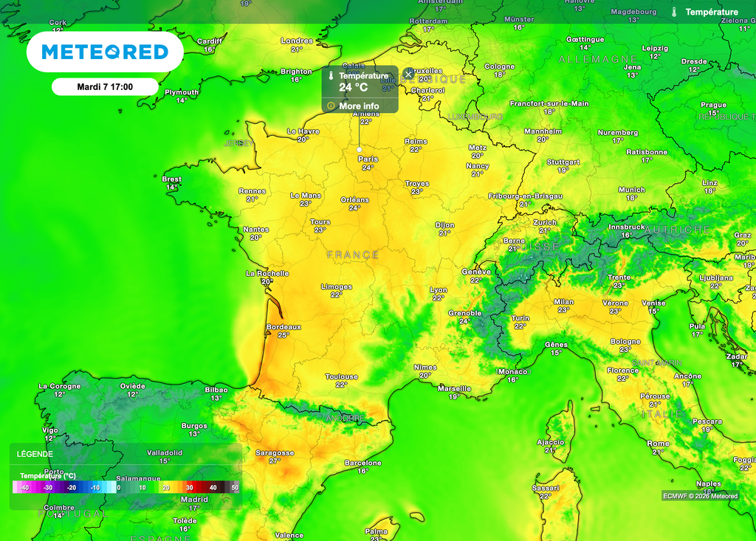Open the Mardi 7 17:00 time selector

pyautogui.click(x=105, y=86)
